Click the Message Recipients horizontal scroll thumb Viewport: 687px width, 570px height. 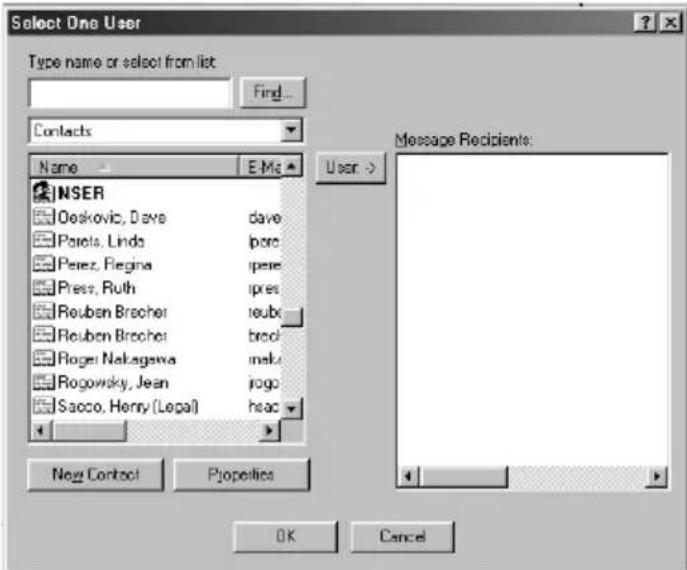click(x=464, y=476)
